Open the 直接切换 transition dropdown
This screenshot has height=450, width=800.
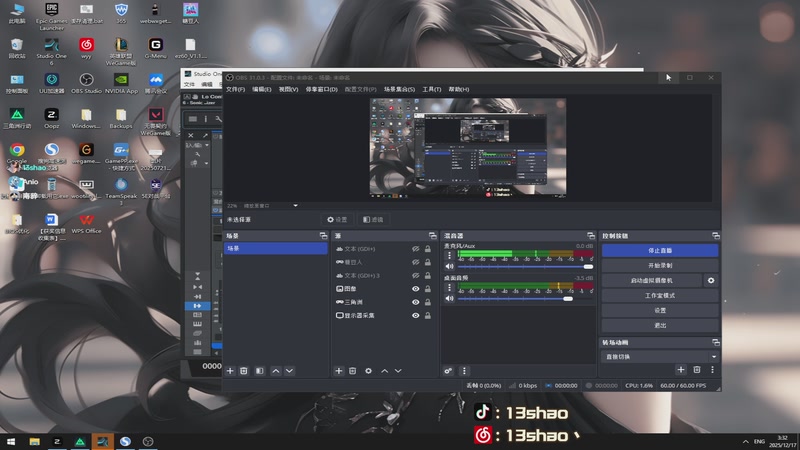pyautogui.click(x=660, y=357)
